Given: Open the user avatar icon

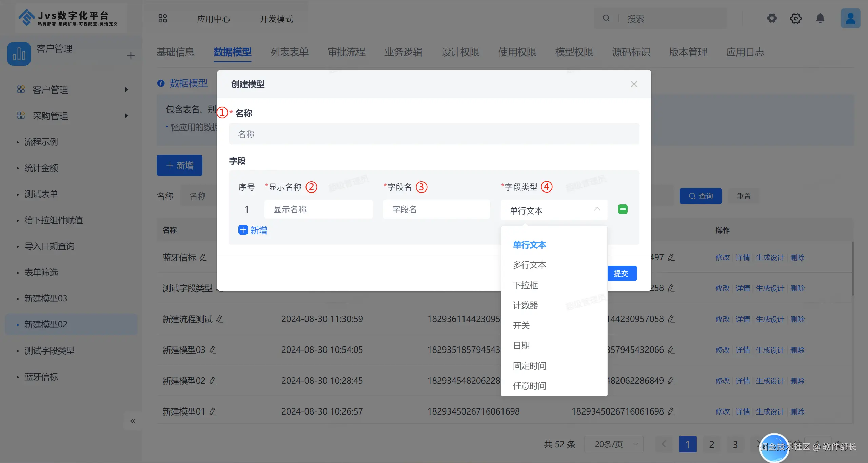Looking at the screenshot, I should [x=850, y=18].
